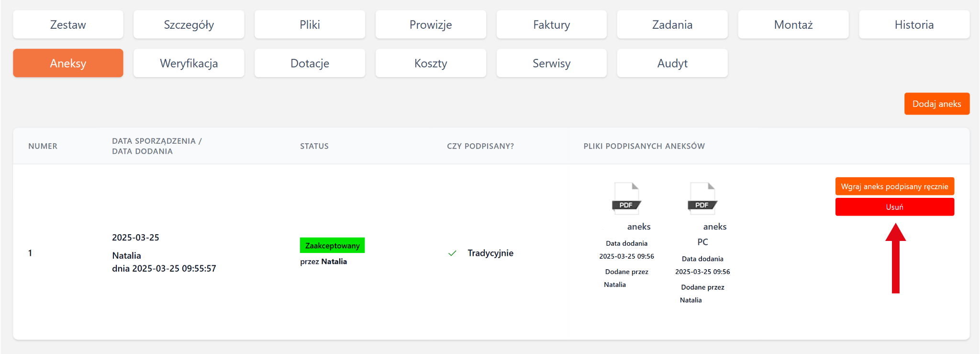Switch to the Serwisy tab
This screenshot has height=354, width=980.
tap(551, 63)
